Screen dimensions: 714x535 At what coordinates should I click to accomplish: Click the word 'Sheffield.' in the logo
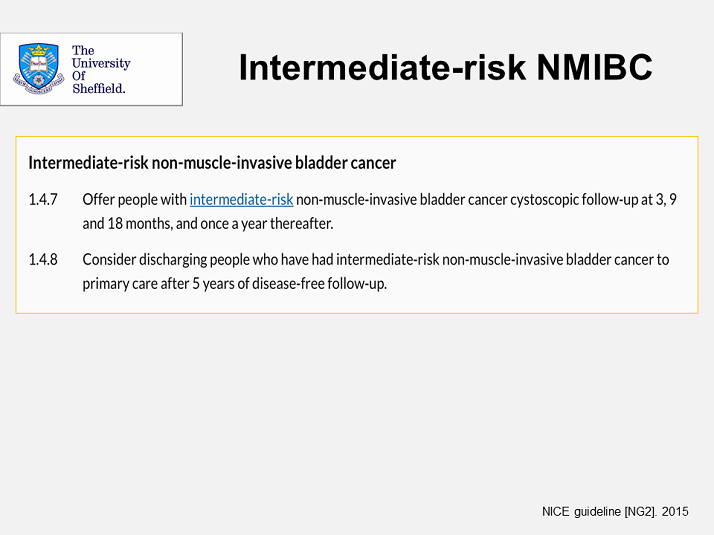[99, 88]
